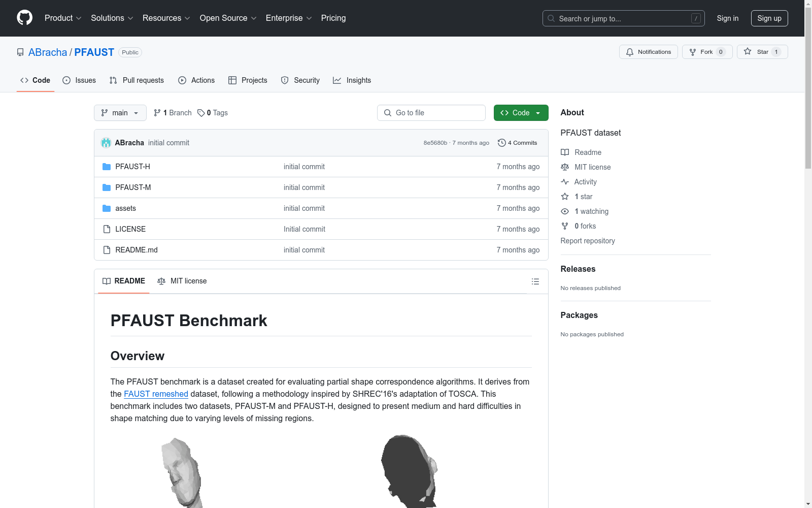Click the star icon beside '1 star'
Screen dimensions: 812x508
[565, 197]
